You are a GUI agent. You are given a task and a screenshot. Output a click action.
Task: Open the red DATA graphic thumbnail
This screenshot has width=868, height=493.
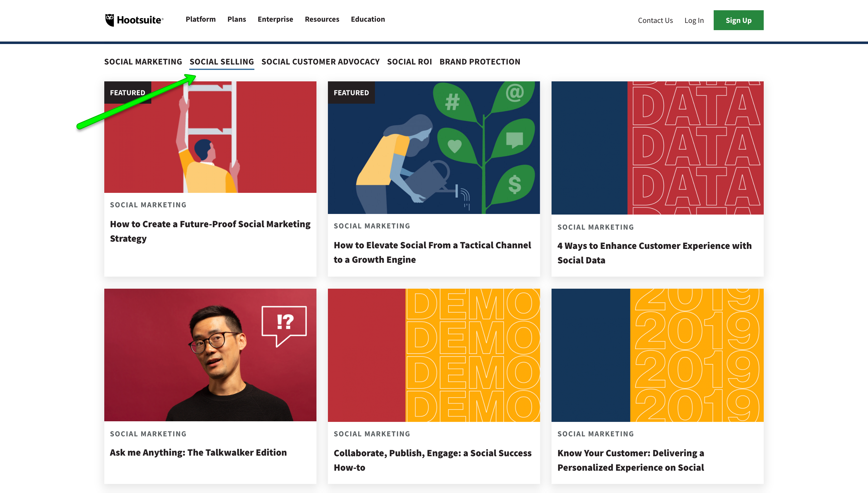657,148
